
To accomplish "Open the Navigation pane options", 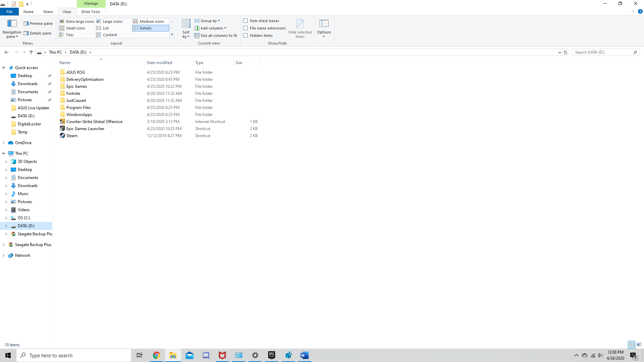I will point(12,29).
